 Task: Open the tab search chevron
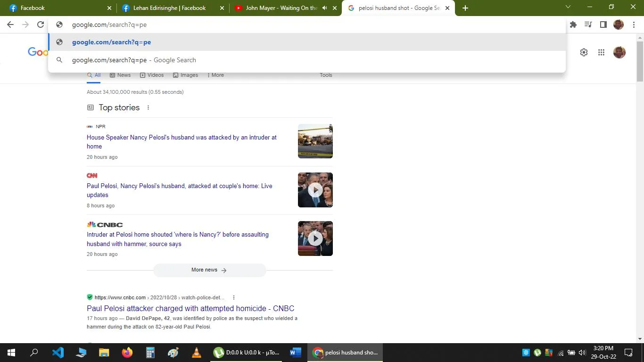click(x=568, y=7)
